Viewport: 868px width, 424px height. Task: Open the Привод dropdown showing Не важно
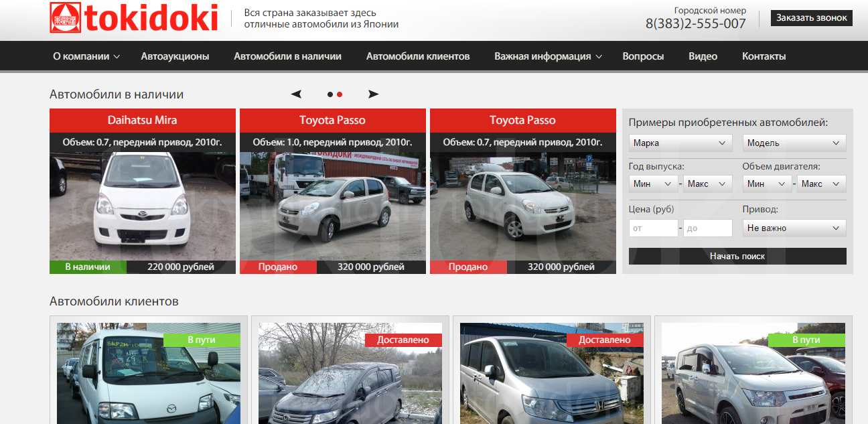794,228
